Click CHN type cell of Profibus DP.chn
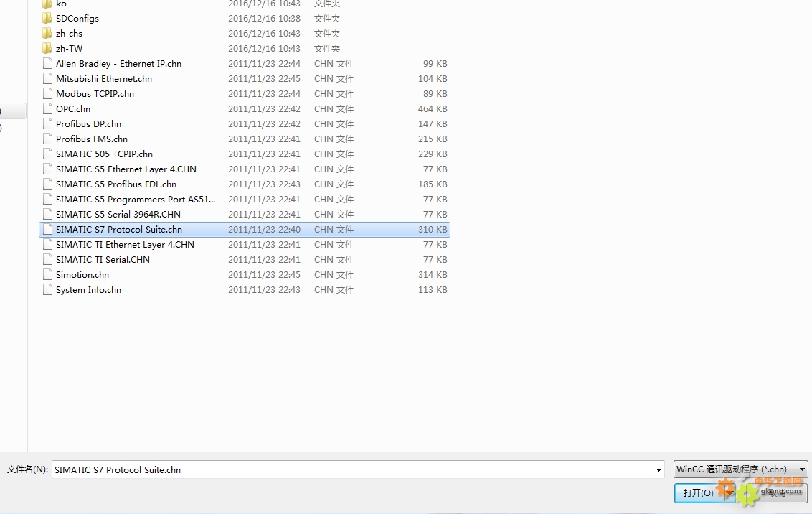Viewport: 812px width, 514px height. (x=334, y=124)
